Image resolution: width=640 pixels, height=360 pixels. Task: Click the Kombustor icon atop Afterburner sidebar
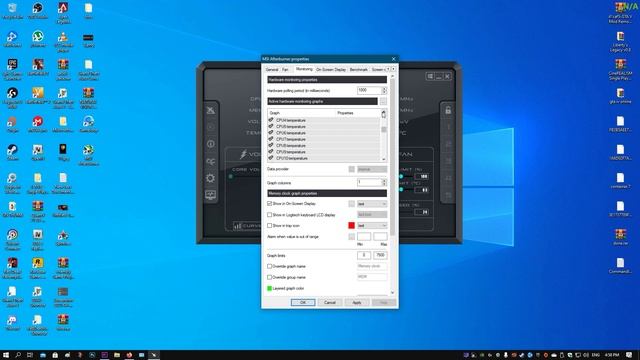(211, 110)
